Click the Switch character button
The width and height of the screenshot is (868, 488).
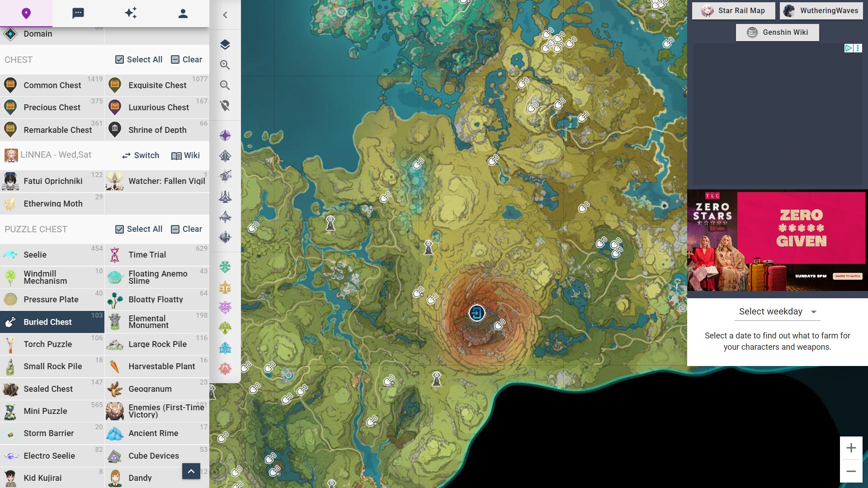coord(141,155)
